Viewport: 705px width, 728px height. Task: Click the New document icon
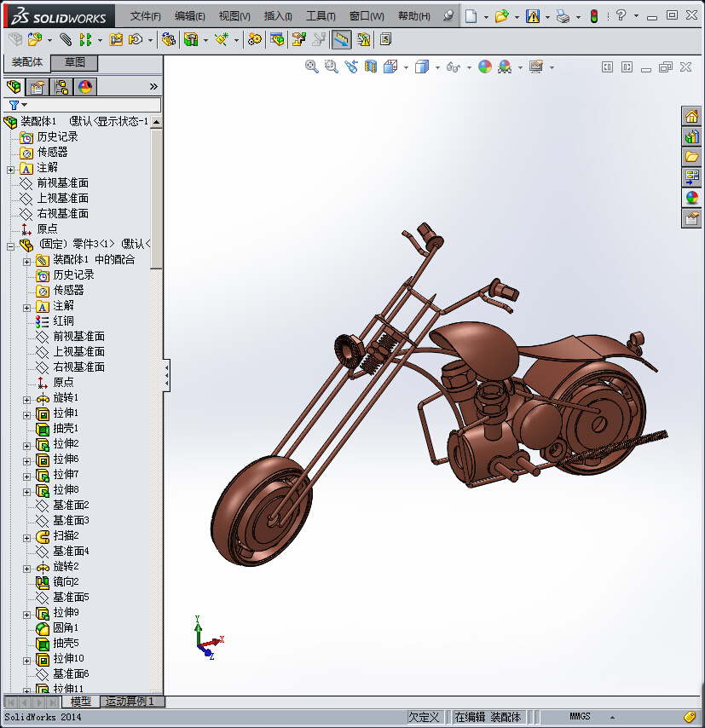pyautogui.click(x=471, y=16)
